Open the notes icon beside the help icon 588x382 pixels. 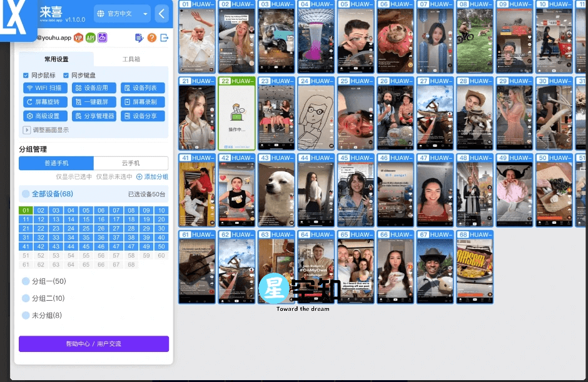pos(139,38)
